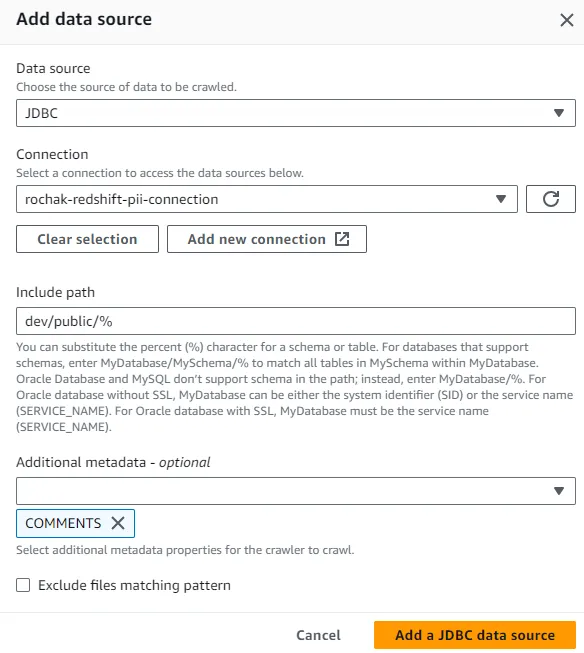Click Add new connection button
The width and height of the screenshot is (584, 653).
point(267,239)
